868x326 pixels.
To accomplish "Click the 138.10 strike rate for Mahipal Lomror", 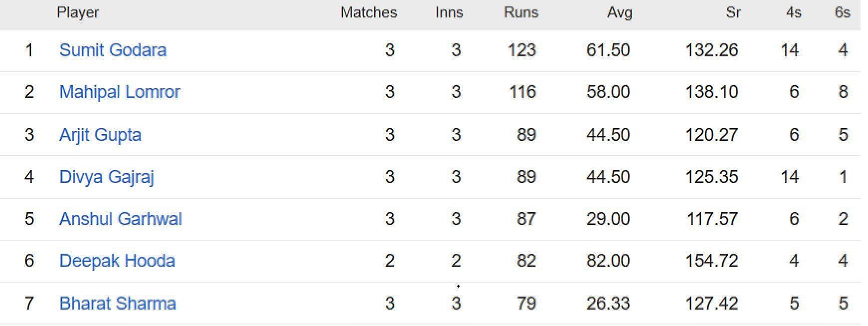I will 711,92.
